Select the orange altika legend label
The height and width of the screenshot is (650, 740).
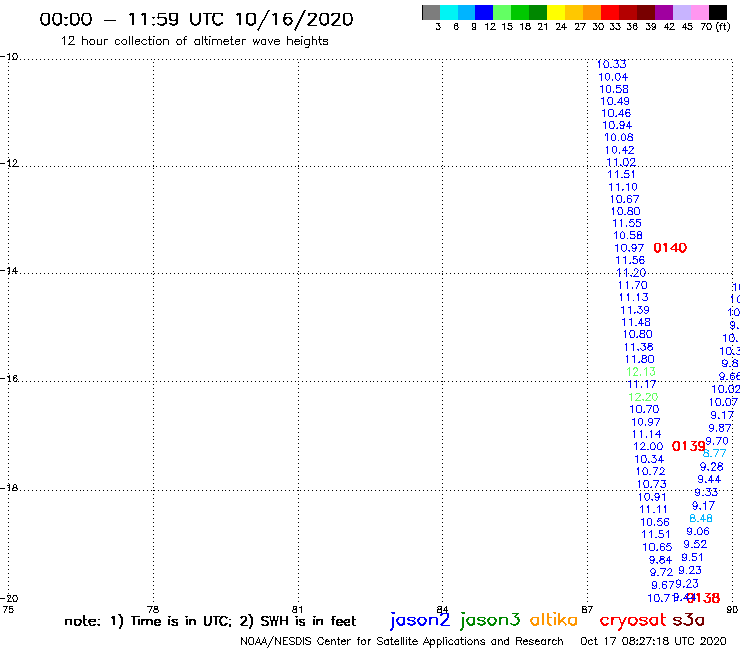(554, 620)
